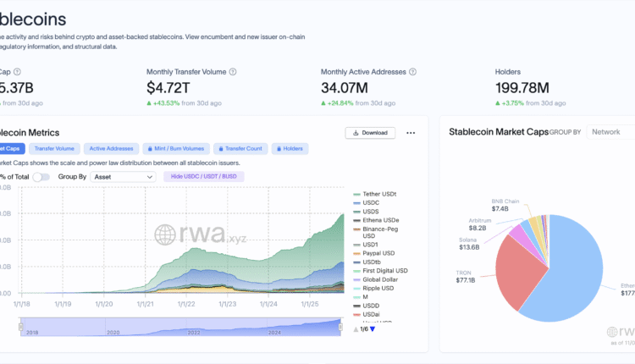Go to next legend page arrow
This screenshot has width=635, height=364.
[373, 328]
